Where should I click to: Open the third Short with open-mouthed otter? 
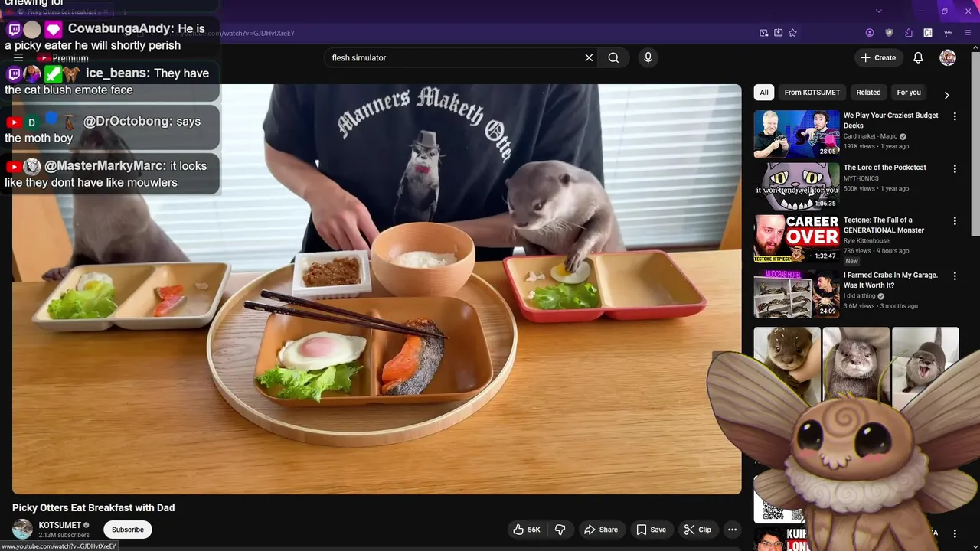[926, 367]
